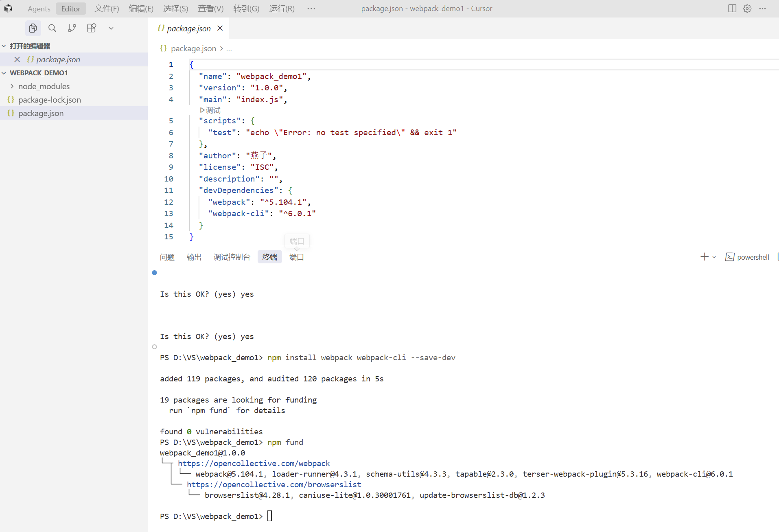Open the opencollective.com/webpack link

[x=254, y=463]
